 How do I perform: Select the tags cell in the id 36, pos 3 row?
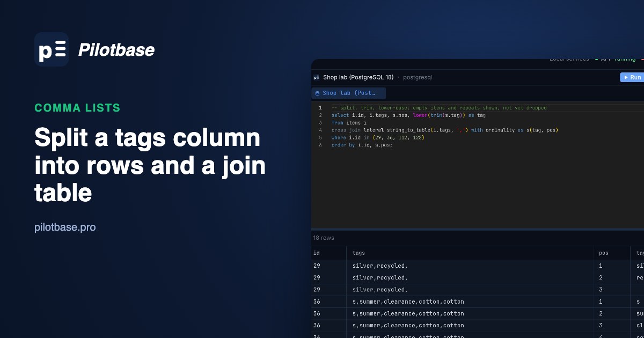tap(470, 325)
